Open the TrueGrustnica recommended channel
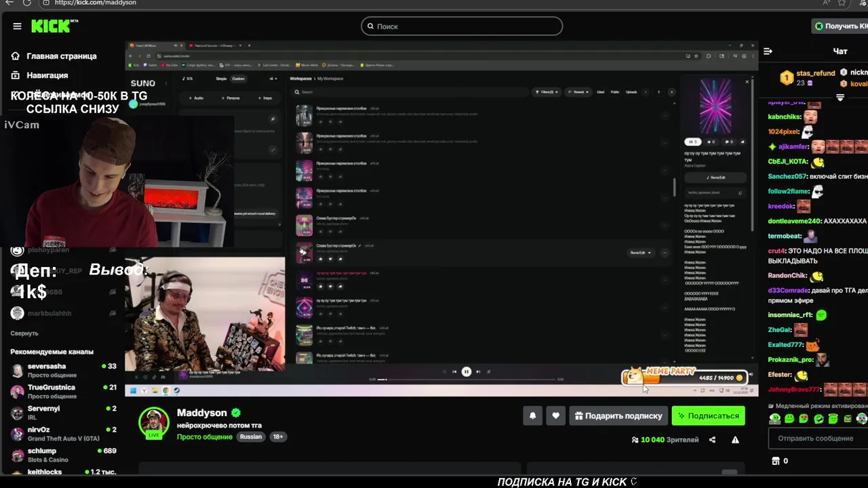The height and width of the screenshot is (488, 868). pyautogui.click(x=64, y=391)
